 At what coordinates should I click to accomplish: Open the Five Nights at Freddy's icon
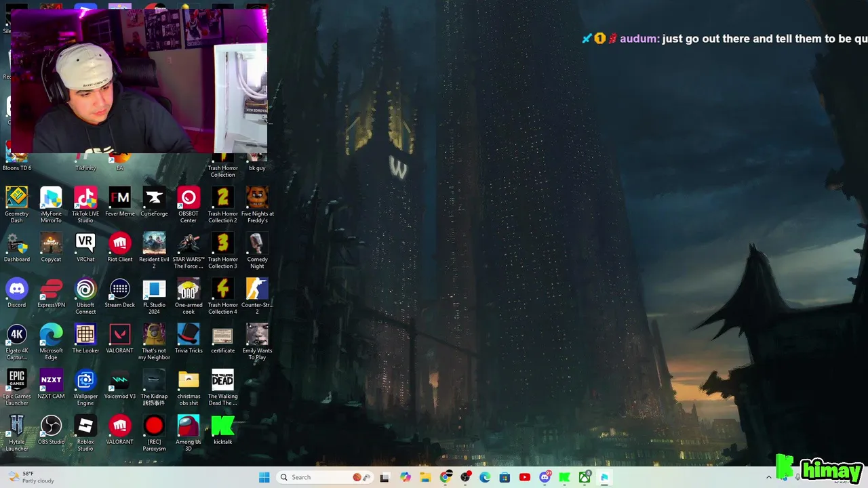pyautogui.click(x=257, y=205)
